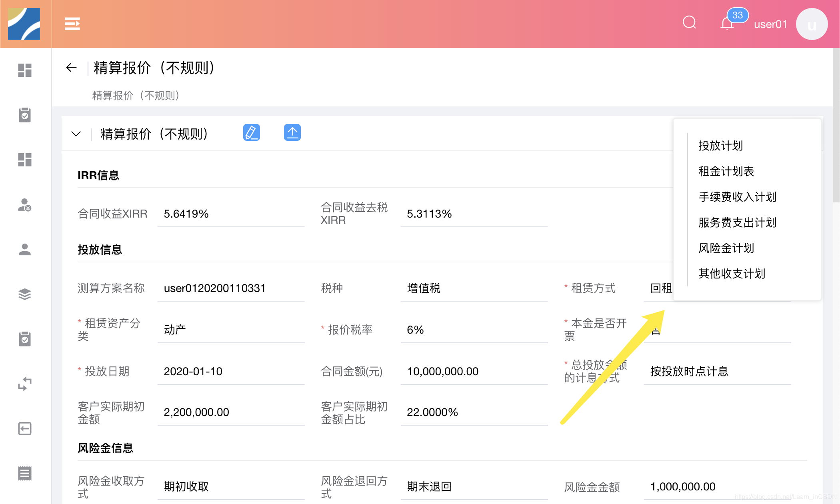Image resolution: width=840 pixels, height=504 pixels.
Task: Click the person profile sidebar icon
Action: pos(25,250)
